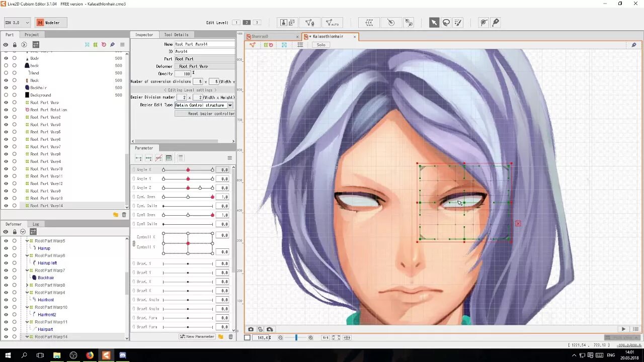Click the trash icon in Parameter panel

click(x=230, y=337)
